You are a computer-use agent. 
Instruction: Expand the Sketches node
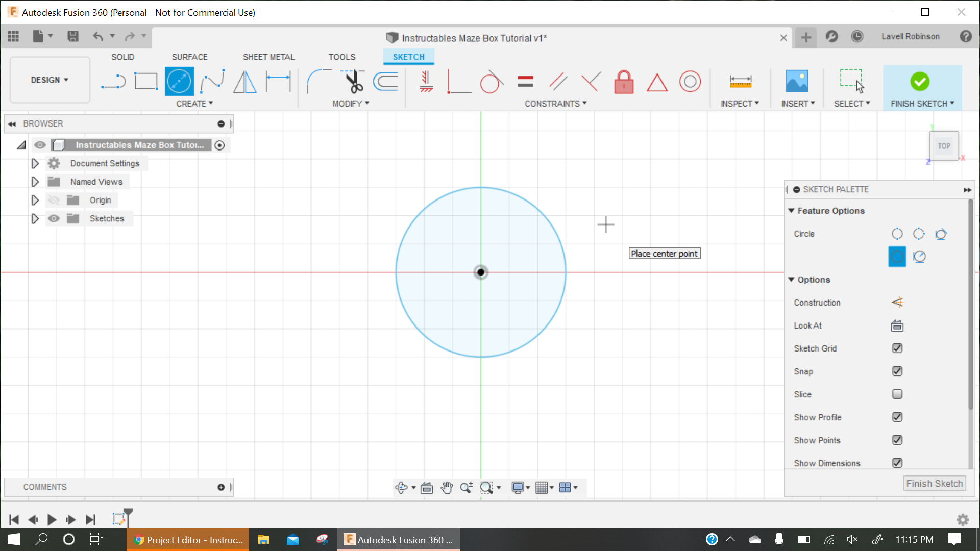35,218
